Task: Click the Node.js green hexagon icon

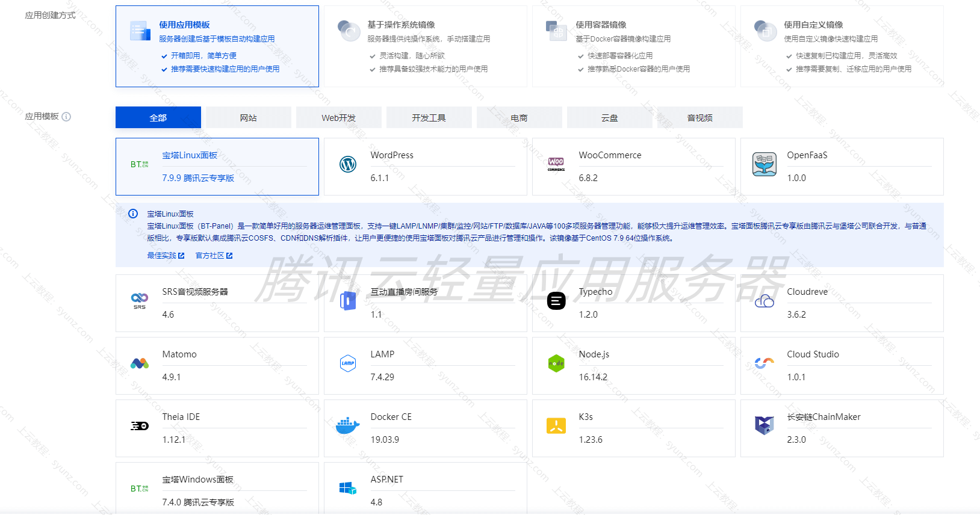Action: pyautogui.click(x=556, y=363)
